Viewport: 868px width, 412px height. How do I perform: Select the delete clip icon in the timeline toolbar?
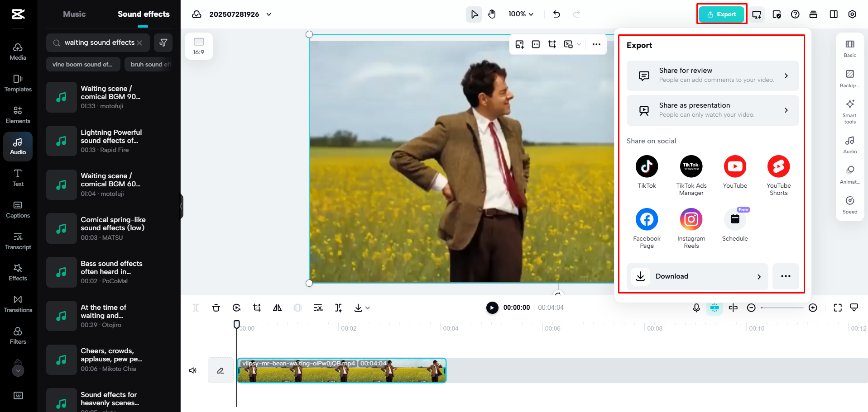[x=216, y=308]
